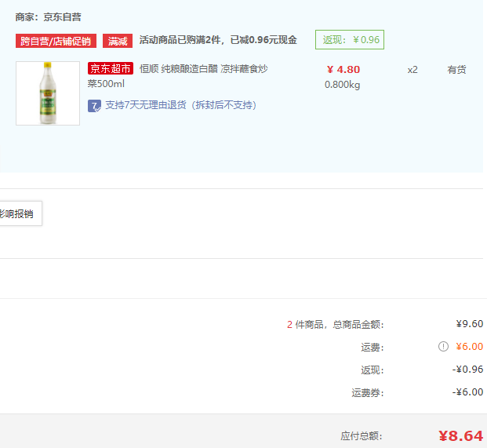
Task: Click the 跨自营/店铺促销 promotion tag
Action: click(x=56, y=41)
